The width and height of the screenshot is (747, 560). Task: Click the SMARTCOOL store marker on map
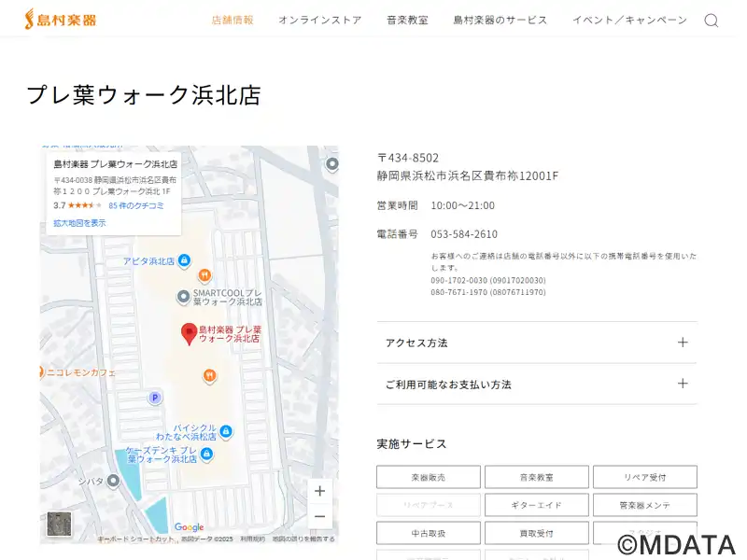pos(184,297)
